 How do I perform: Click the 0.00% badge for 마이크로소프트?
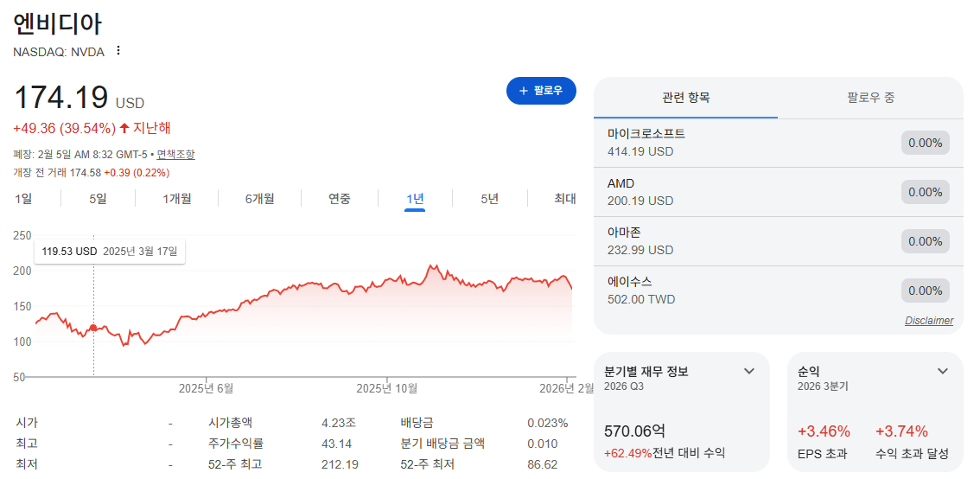tap(925, 143)
